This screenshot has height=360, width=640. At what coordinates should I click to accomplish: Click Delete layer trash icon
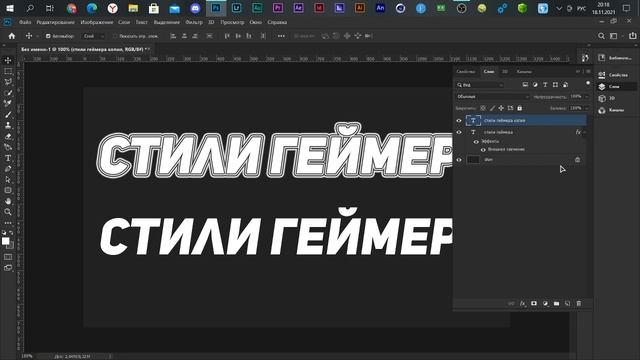click(579, 304)
